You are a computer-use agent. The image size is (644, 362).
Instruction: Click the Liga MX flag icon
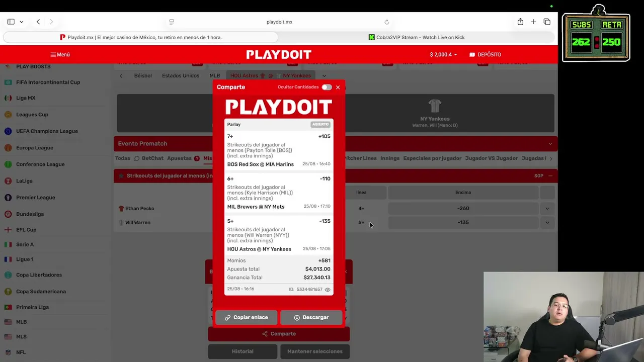click(x=8, y=98)
